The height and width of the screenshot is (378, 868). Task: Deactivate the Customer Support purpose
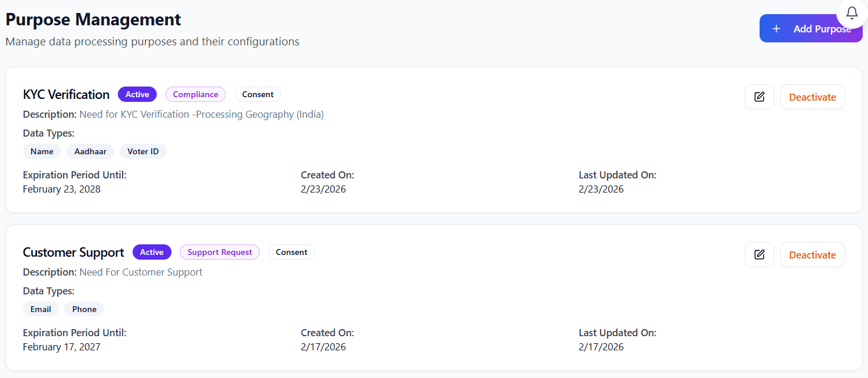click(812, 255)
